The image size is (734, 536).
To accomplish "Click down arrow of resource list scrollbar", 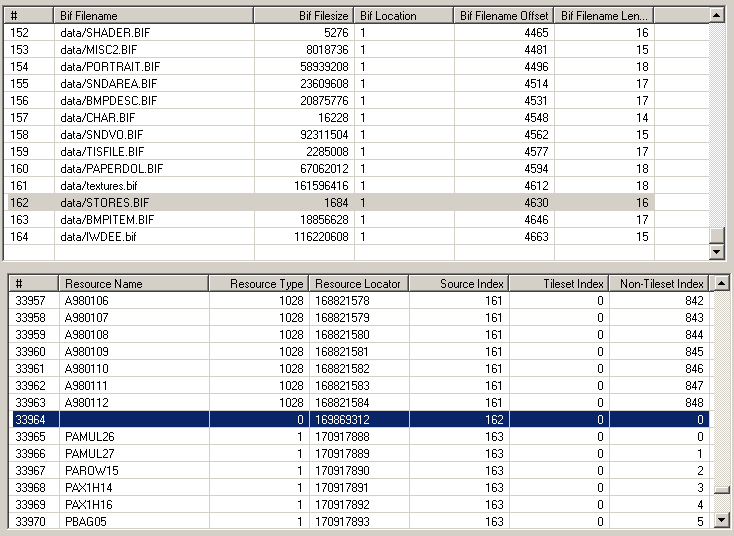I will pyautogui.click(x=721, y=520).
